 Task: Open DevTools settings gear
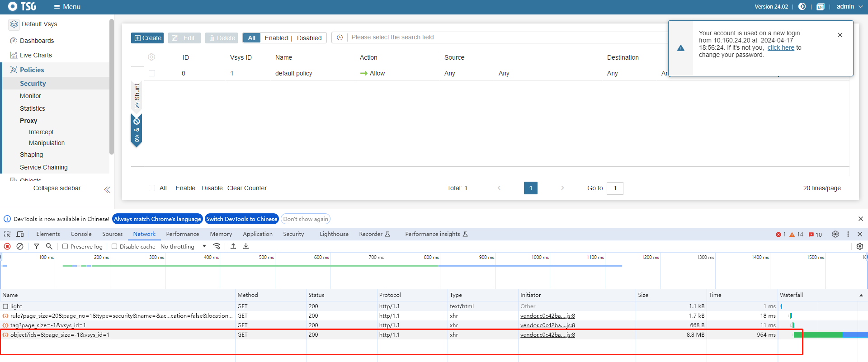(x=835, y=234)
